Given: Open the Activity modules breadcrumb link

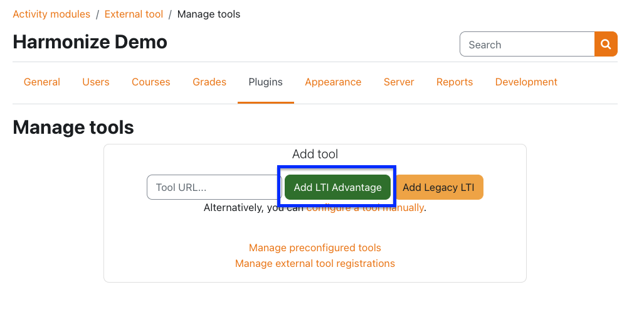Looking at the screenshot, I should click(x=51, y=14).
